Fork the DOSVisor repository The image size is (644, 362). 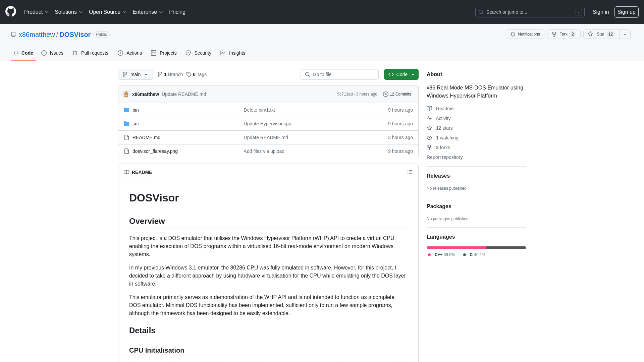coord(563,34)
